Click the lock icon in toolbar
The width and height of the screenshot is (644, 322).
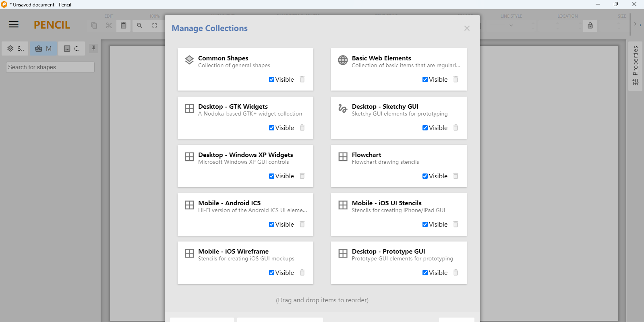(590, 25)
